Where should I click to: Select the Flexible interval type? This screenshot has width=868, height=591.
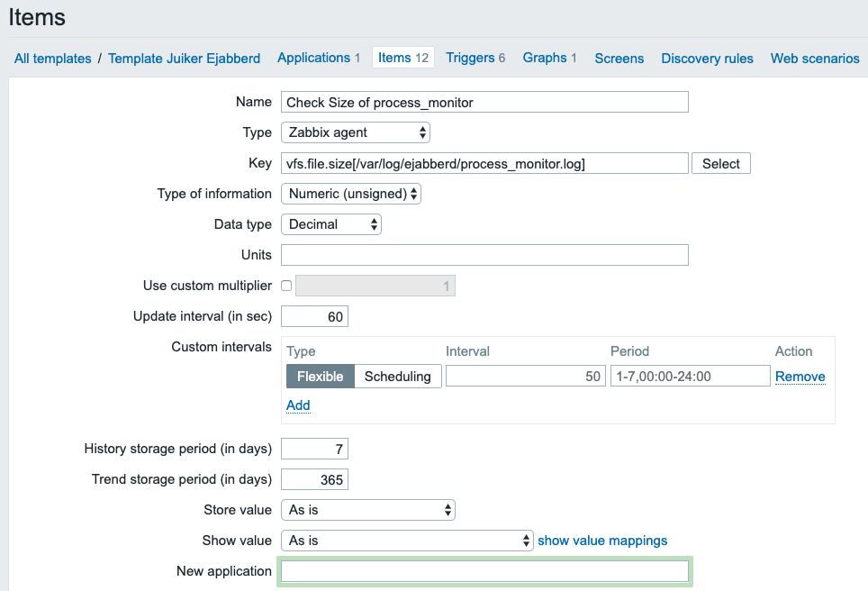click(320, 377)
